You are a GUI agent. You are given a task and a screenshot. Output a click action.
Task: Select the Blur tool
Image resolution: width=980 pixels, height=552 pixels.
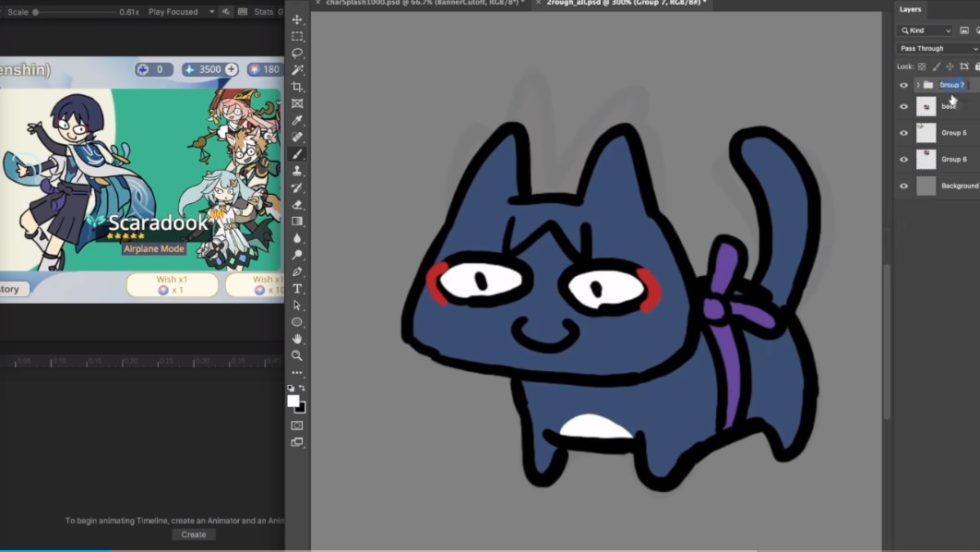297,238
